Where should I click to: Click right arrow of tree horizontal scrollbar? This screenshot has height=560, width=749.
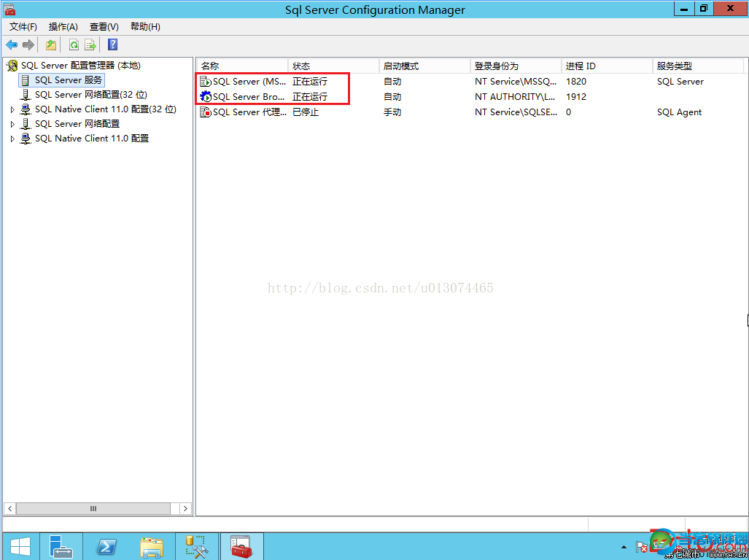click(x=186, y=508)
